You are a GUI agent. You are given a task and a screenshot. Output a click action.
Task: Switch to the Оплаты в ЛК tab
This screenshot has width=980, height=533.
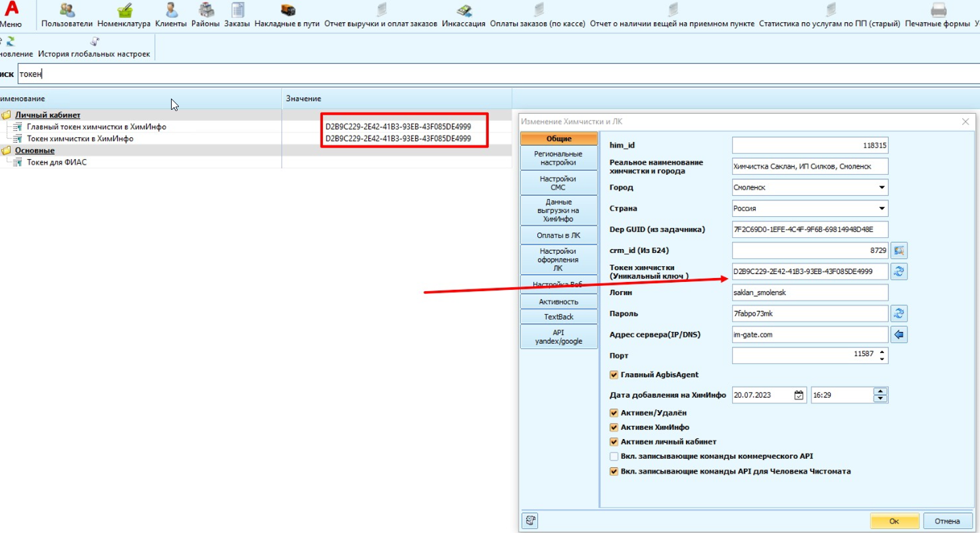point(558,235)
